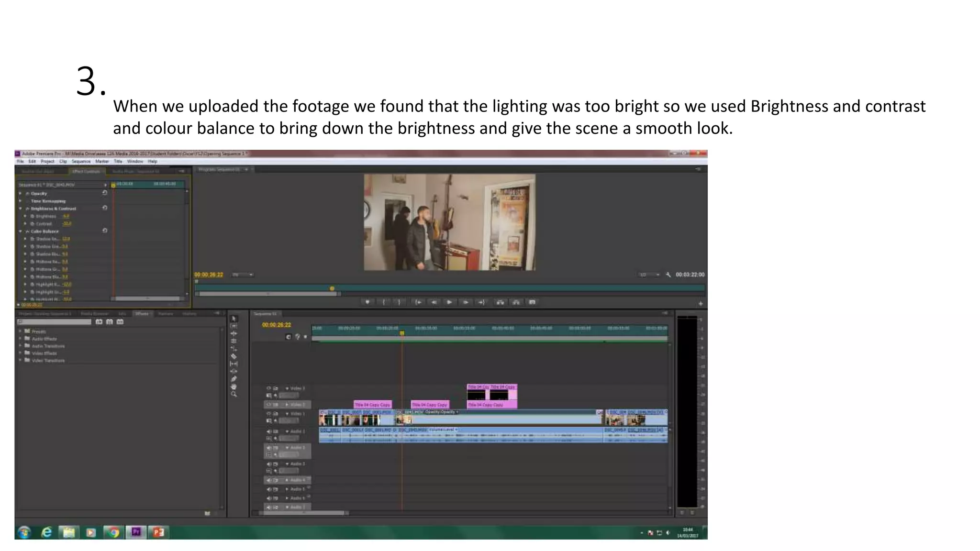Toggle Video 2 track eye visibility
The image size is (980, 551).
click(268, 405)
